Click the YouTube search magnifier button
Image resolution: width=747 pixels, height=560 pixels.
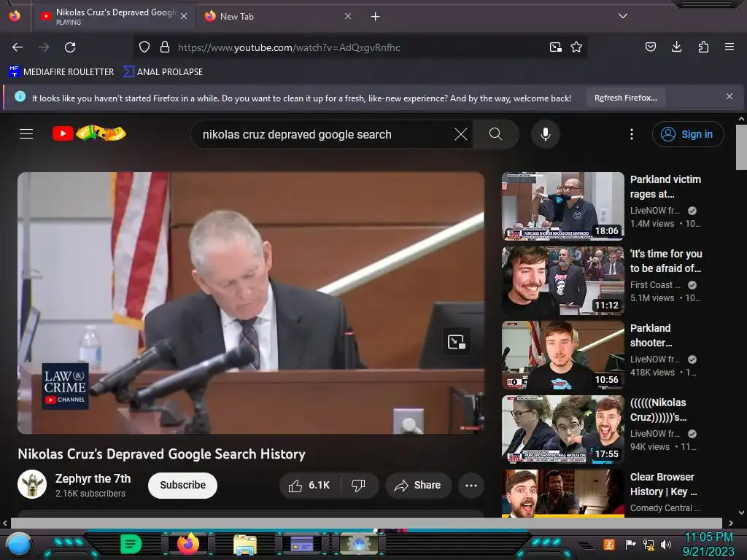click(496, 134)
